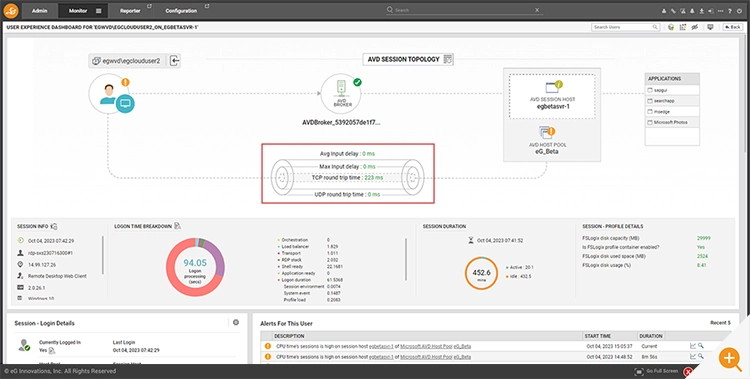Click the crossed-link icon in toolbar
Screen dimensions: 750x379
click(695, 27)
